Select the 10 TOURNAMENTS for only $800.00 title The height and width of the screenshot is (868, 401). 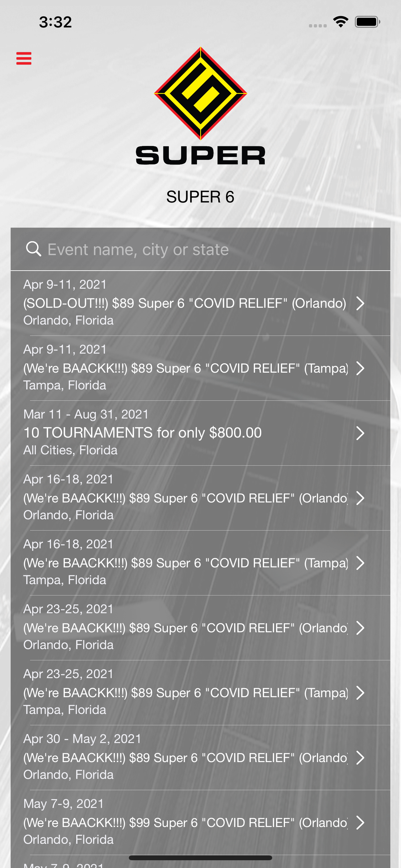[x=142, y=433]
